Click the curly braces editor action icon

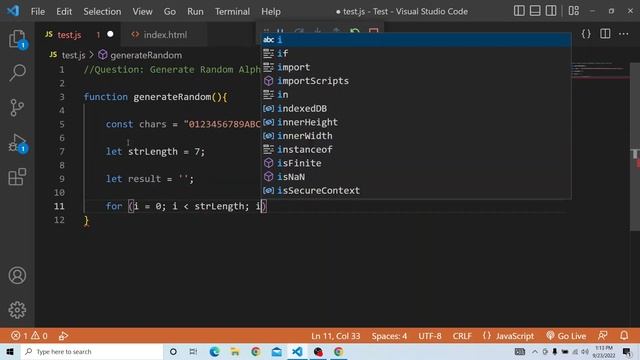[x=586, y=34]
